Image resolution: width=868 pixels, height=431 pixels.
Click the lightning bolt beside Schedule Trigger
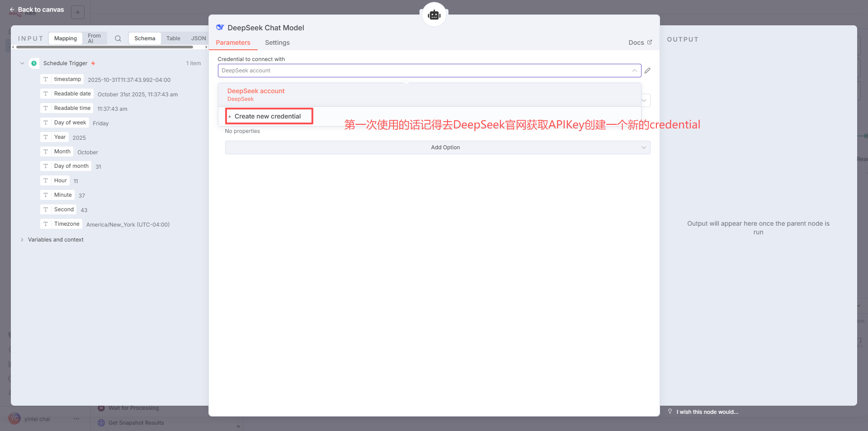(93, 63)
